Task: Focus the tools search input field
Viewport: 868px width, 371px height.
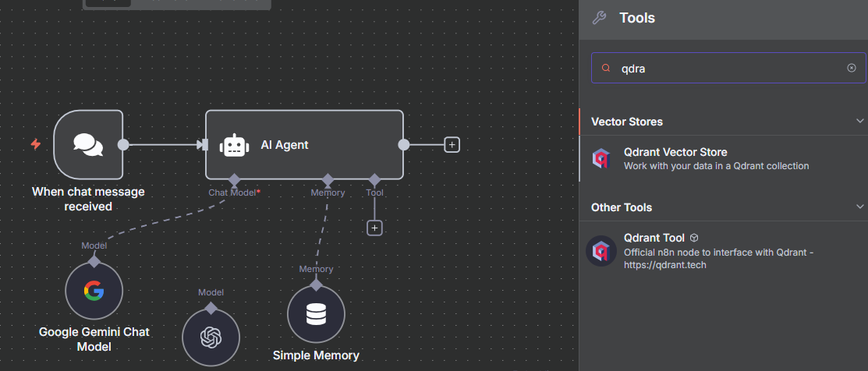Action: (x=725, y=69)
